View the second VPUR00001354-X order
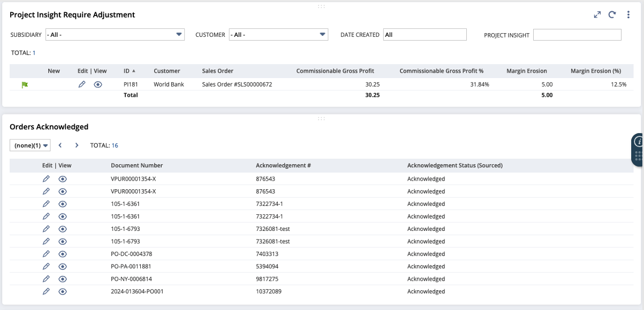 (x=63, y=191)
